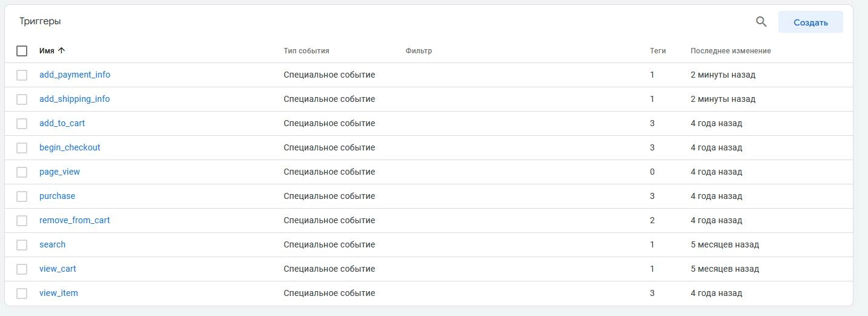
Task: Open the page_view trigger
Action: tap(59, 172)
